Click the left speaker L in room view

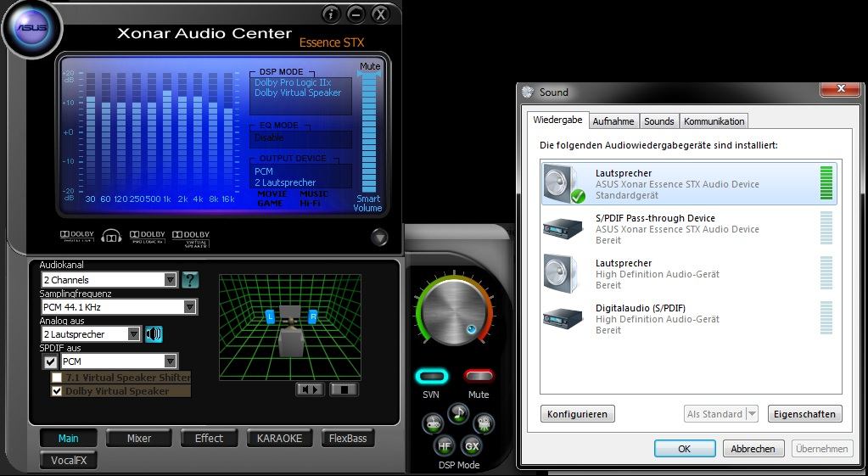[x=270, y=317]
